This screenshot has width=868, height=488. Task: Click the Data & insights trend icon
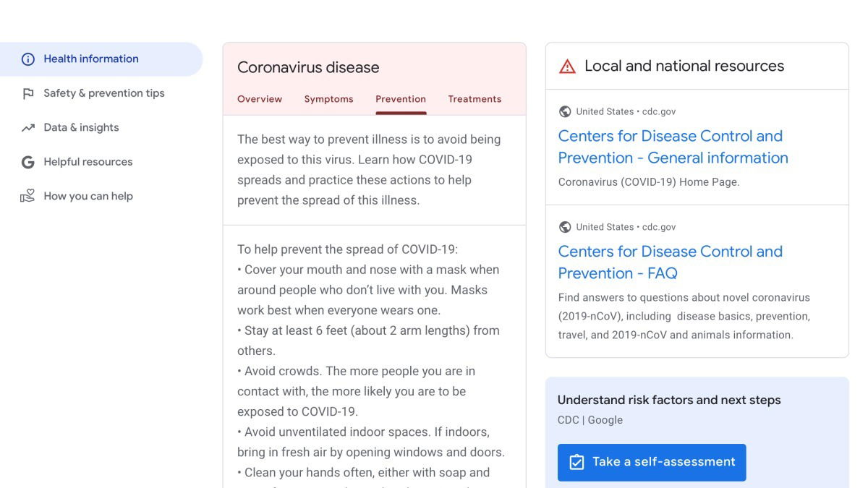click(x=28, y=128)
